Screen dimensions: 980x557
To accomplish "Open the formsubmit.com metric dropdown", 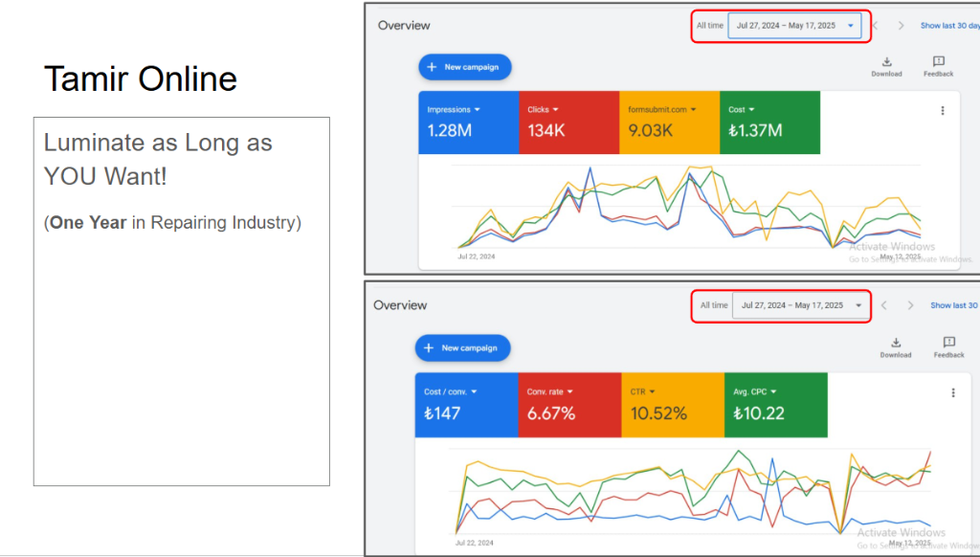I will click(x=662, y=109).
